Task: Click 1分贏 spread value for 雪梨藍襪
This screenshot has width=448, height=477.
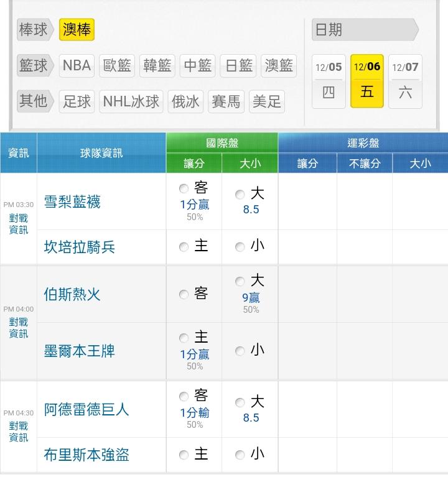Action: [x=195, y=205]
